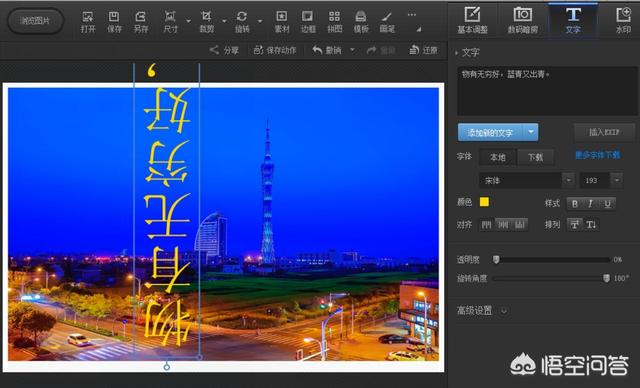Open the more fonts download link
640x388 pixels.
pyautogui.click(x=598, y=155)
